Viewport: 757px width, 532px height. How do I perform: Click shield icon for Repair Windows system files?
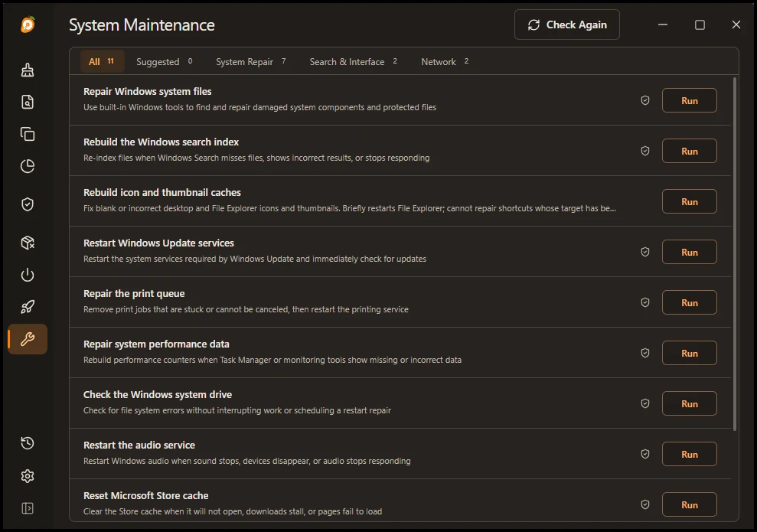point(645,100)
